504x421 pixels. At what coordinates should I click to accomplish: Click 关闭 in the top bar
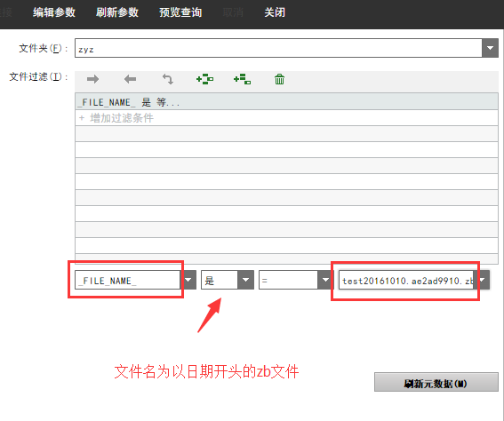pyautogui.click(x=275, y=12)
